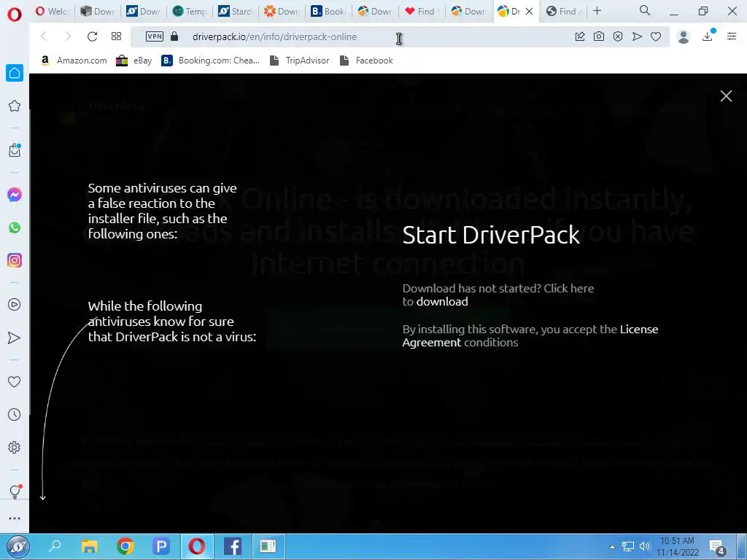Screen dimensions: 747x560
Task: Click the padlock site security icon
Action: click(x=174, y=36)
